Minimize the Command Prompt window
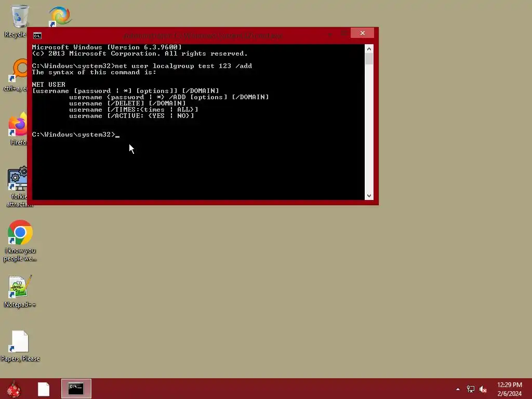Viewport: 532px width, 399px height. click(x=330, y=34)
